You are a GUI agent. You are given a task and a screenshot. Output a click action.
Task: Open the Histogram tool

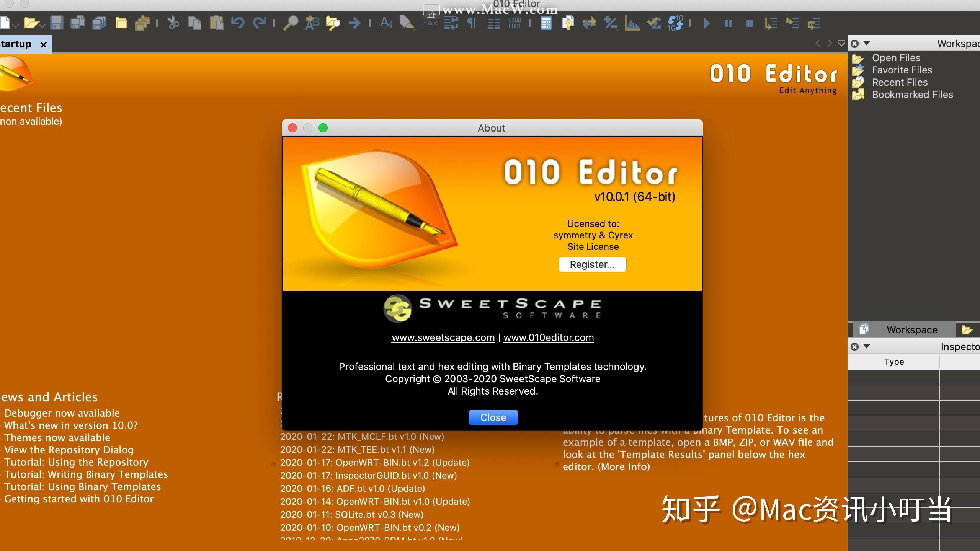coord(632,23)
